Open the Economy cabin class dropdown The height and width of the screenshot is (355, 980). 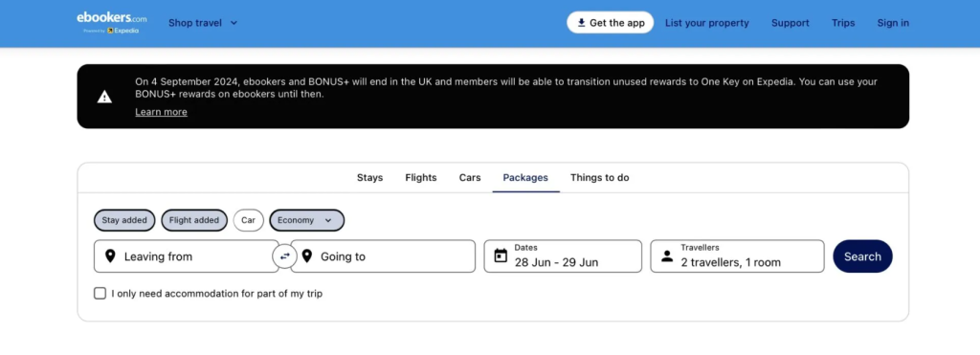tap(307, 220)
